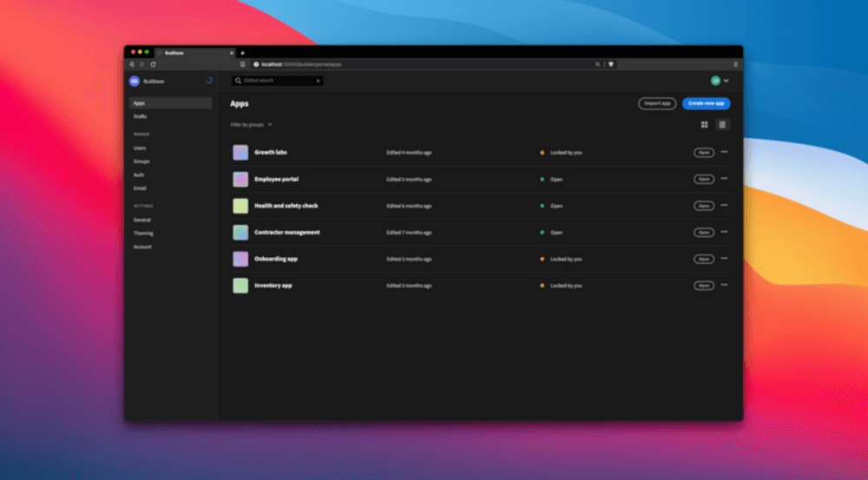Click the Health and safety check icon

coord(240,206)
